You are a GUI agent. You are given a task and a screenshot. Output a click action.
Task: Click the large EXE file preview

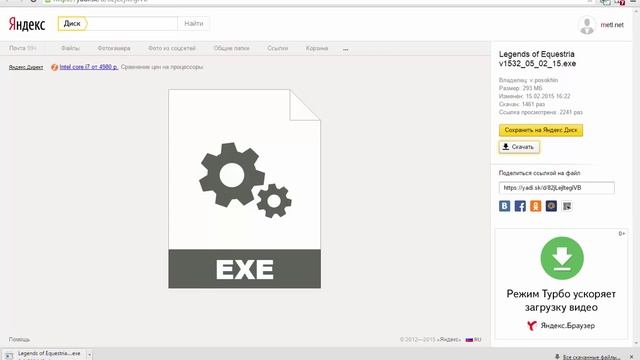click(x=244, y=189)
